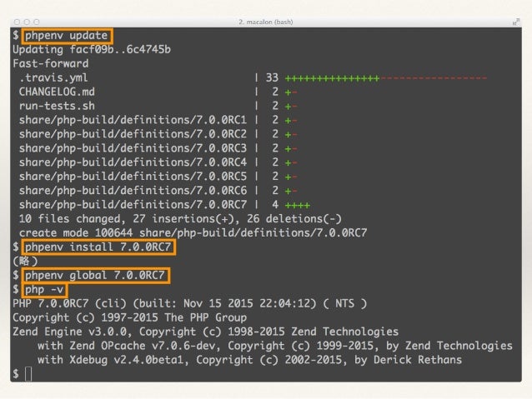Click the 'phpenv global 7.0.0RC7' command
Image resolution: width=532 pixels, height=399 pixels.
point(95,275)
